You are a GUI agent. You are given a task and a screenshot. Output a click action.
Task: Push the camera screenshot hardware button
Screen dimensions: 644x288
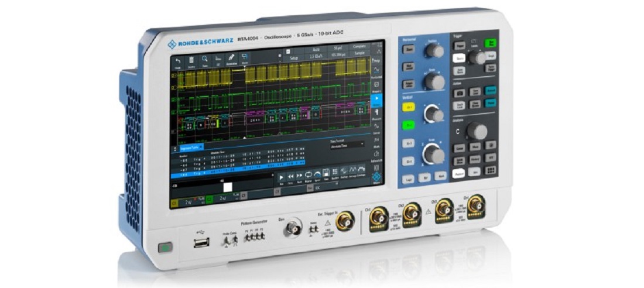pyautogui.click(x=460, y=93)
